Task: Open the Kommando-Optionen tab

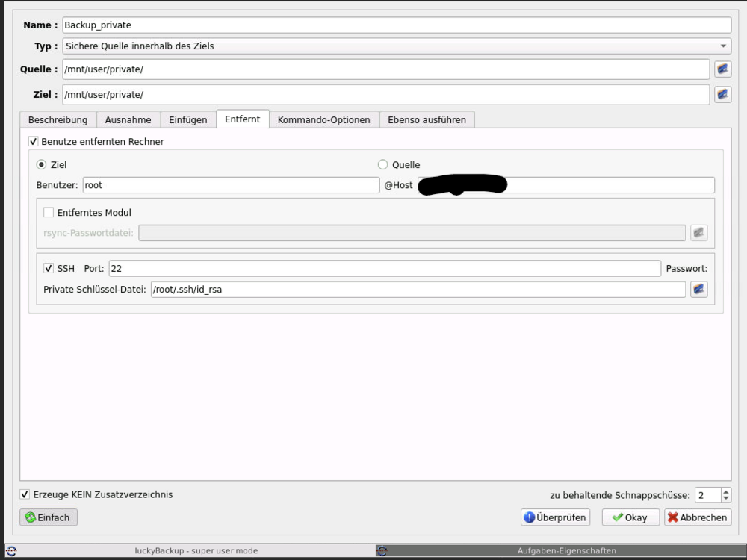Action: [324, 119]
